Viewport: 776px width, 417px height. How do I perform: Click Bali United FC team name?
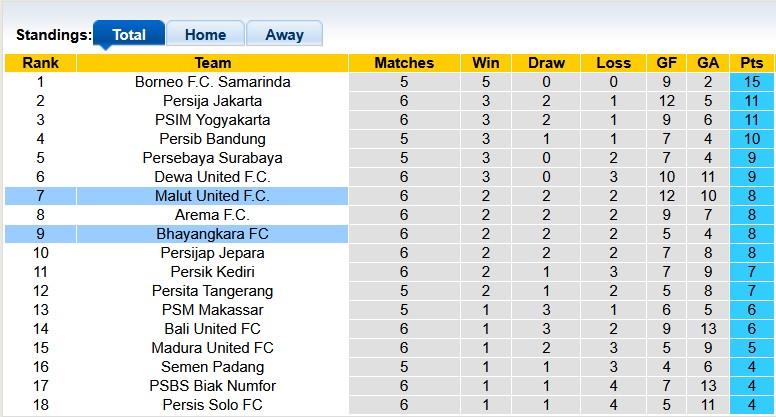(x=212, y=329)
